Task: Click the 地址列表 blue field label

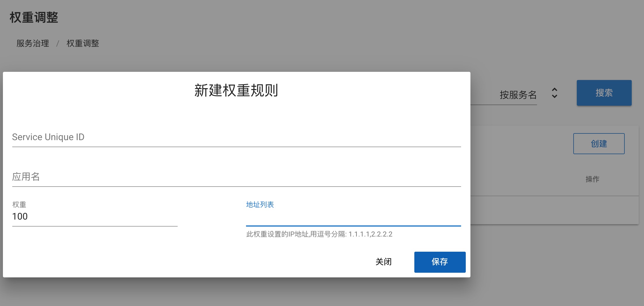Action: 260,205
